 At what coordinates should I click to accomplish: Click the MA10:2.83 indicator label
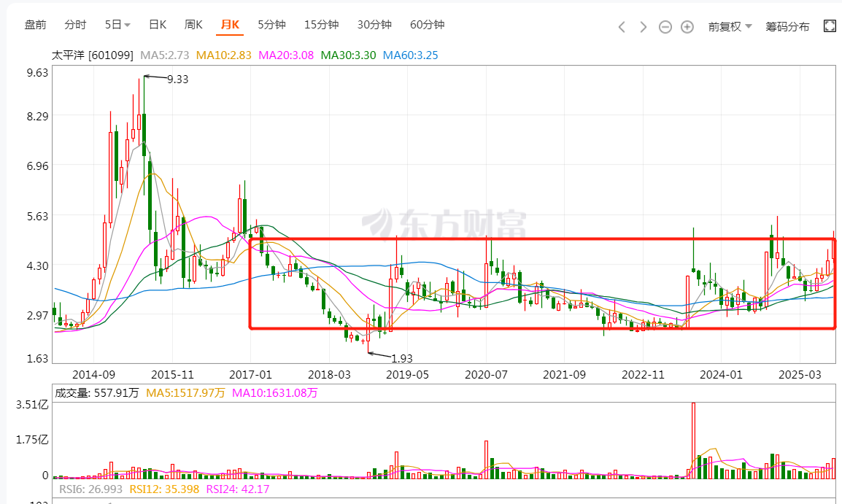(x=223, y=55)
